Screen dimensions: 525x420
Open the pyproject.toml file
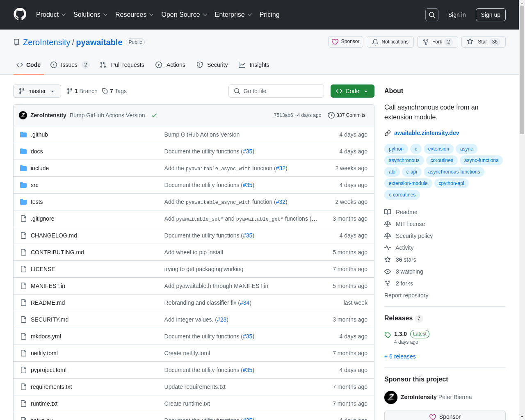click(48, 370)
